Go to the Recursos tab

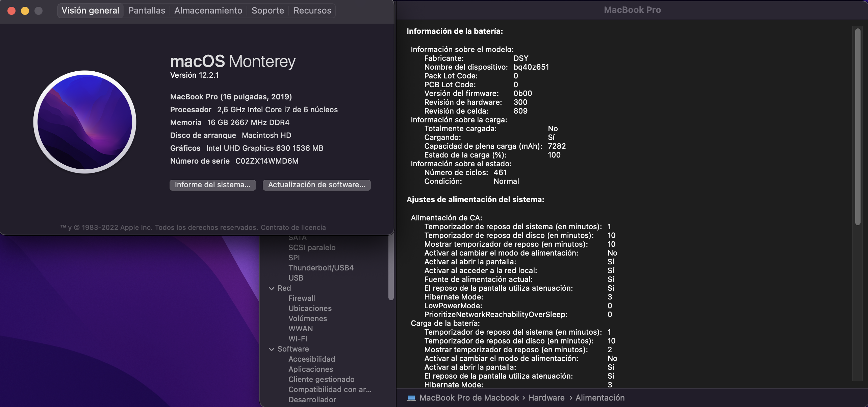(312, 10)
